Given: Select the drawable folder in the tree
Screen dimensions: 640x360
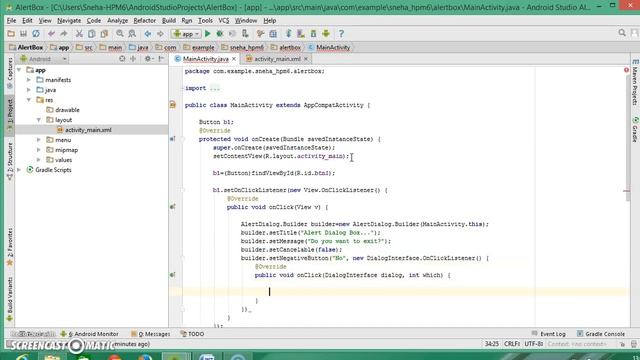Looking at the screenshot, I should [x=67, y=110].
